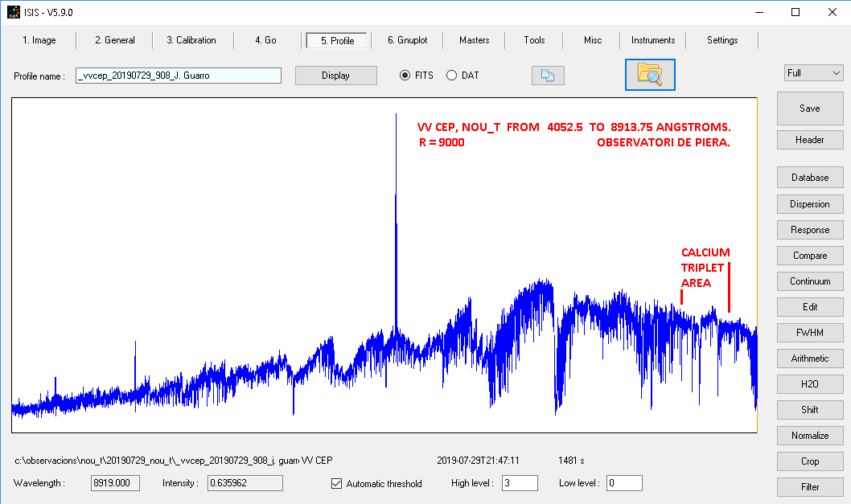Toggle the Automatic threshold checkbox
The width and height of the screenshot is (851, 504).
(337, 484)
